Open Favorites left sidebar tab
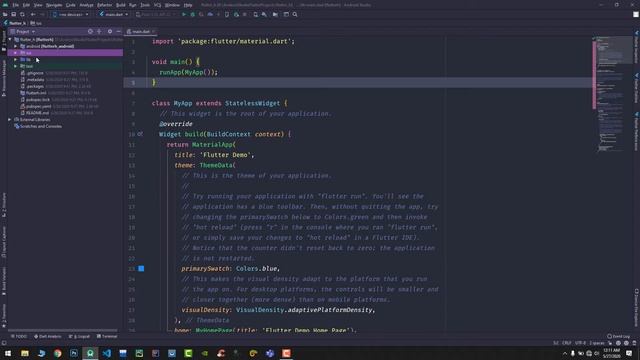 (x=4, y=315)
